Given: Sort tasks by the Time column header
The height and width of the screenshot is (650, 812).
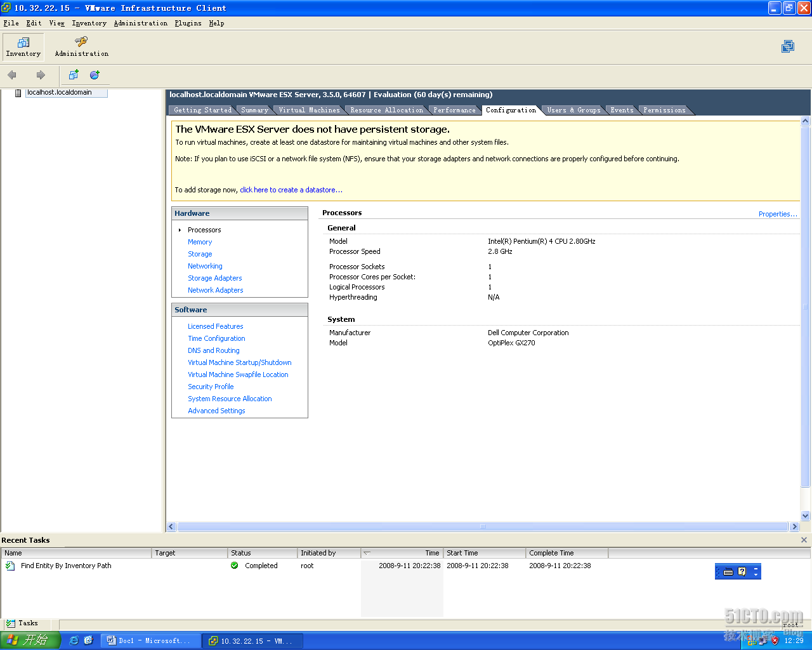Looking at the screenshot, I should (402, 553).
